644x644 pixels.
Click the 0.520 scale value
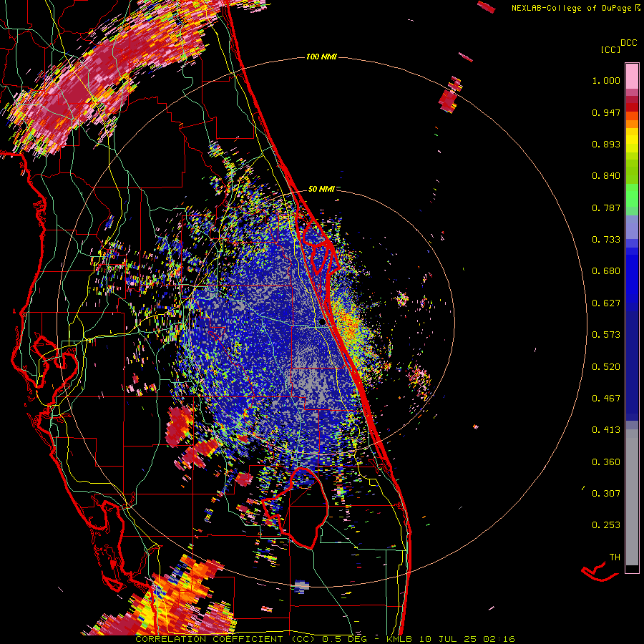tap(606, 367)
